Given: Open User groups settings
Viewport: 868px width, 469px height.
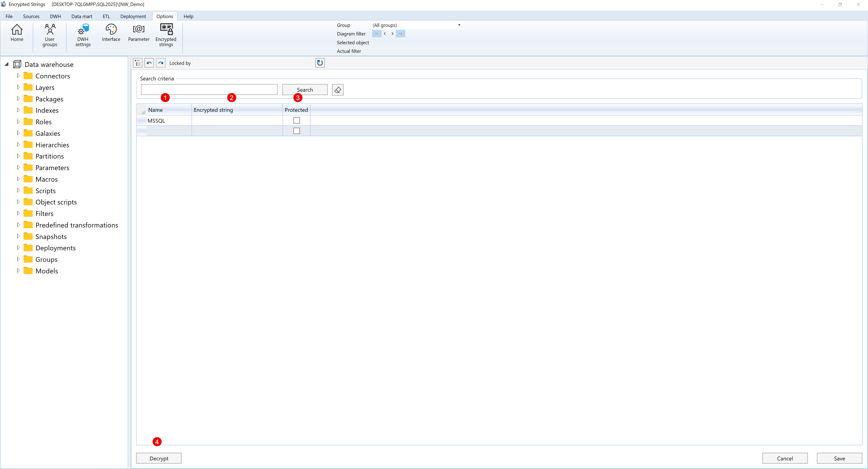Looking at the screenshot, I should click(50, 35).
